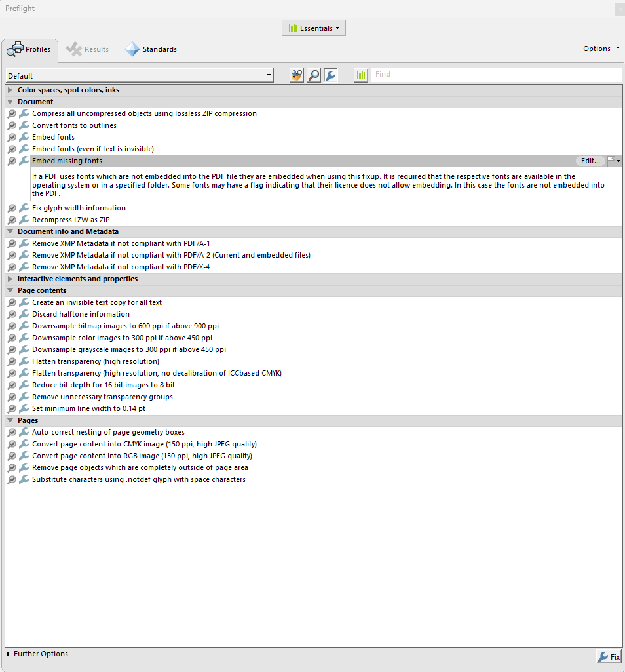Expand the Interactive elements and properties section
The width and height of the screenshot is (625, 672).
point(10,279)
